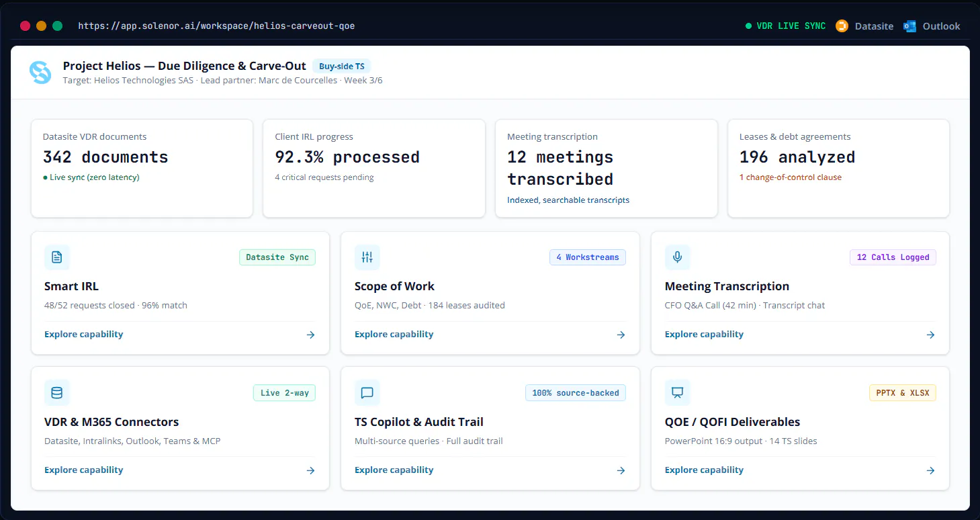Screen dimensions: 980x520
Task: Click the orange window minimize dot
Action: click(x=42, y=26)
